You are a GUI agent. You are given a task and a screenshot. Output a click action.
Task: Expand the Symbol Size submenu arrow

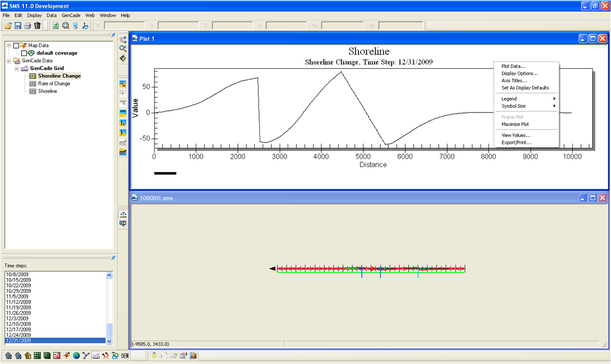click(x=555, y=106)
